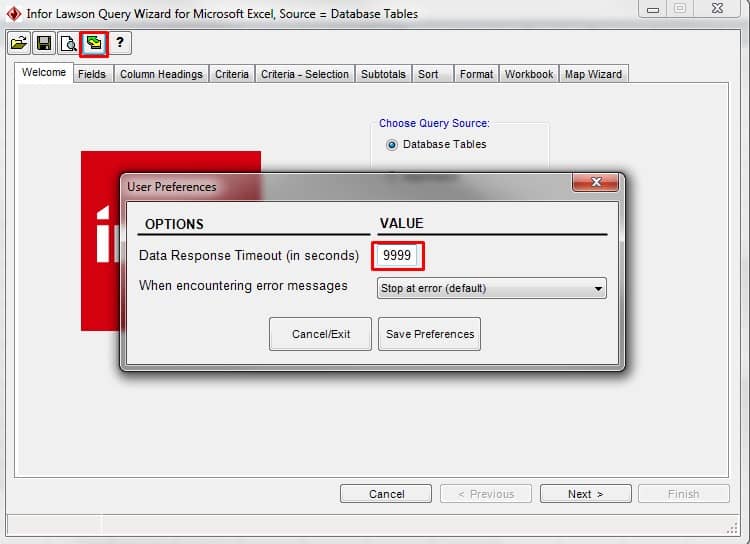Click the Cancel/Exit button in User Preferences
This screenshot has height=544, width=750.
tap(320, 334)
